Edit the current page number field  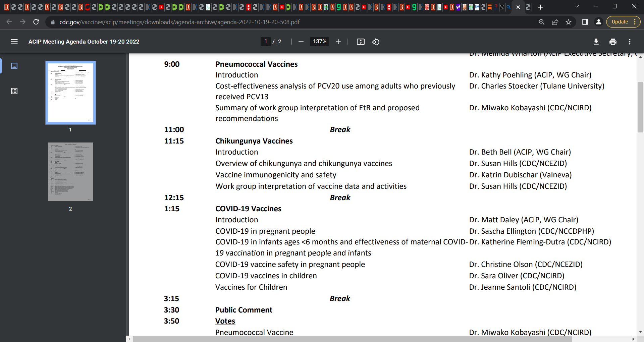click(x=266, y=42)
